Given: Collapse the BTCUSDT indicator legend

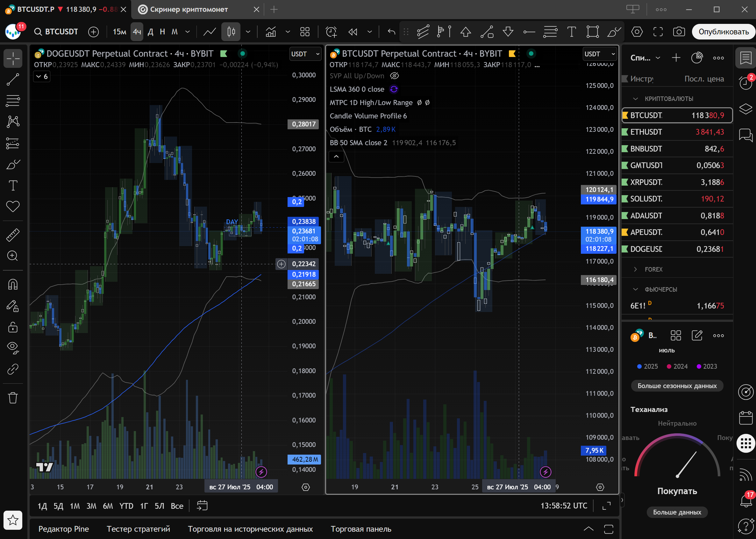Looking at the screenshot, I should point(336,157).
